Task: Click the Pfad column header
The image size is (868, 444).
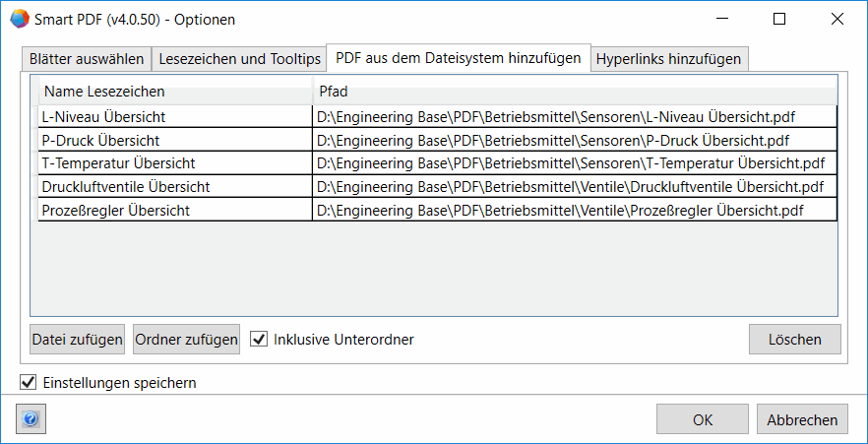Action: tap(575, 92)
